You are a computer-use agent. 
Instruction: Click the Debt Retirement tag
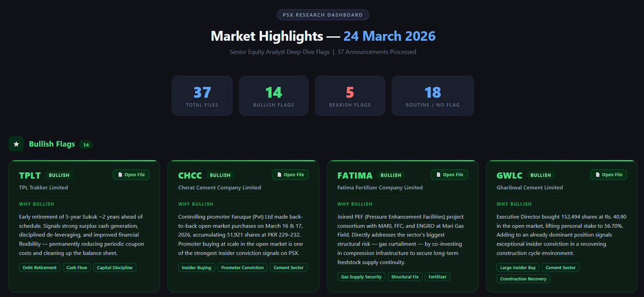(x=39, y=268)
